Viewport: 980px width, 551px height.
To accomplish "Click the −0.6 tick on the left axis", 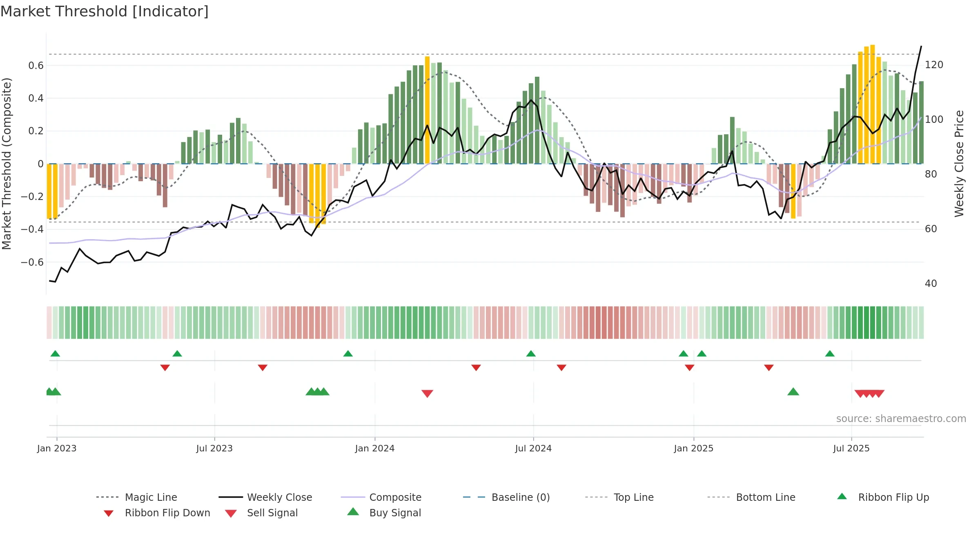I will click(x=32, y=262).
